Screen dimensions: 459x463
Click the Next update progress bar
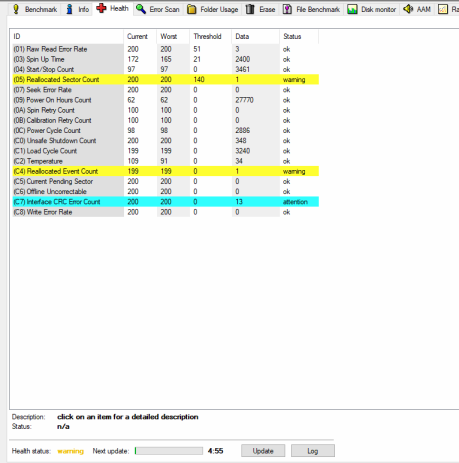pos(169,451)
